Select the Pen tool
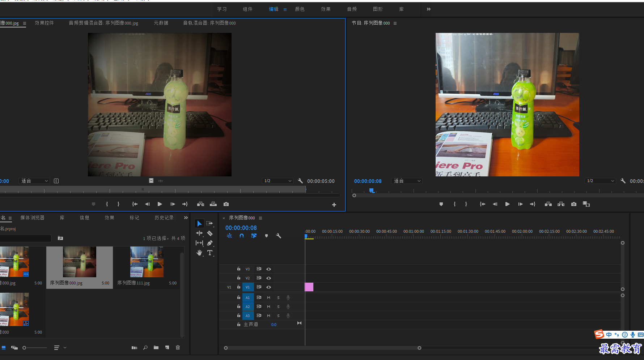 [209, 243]
